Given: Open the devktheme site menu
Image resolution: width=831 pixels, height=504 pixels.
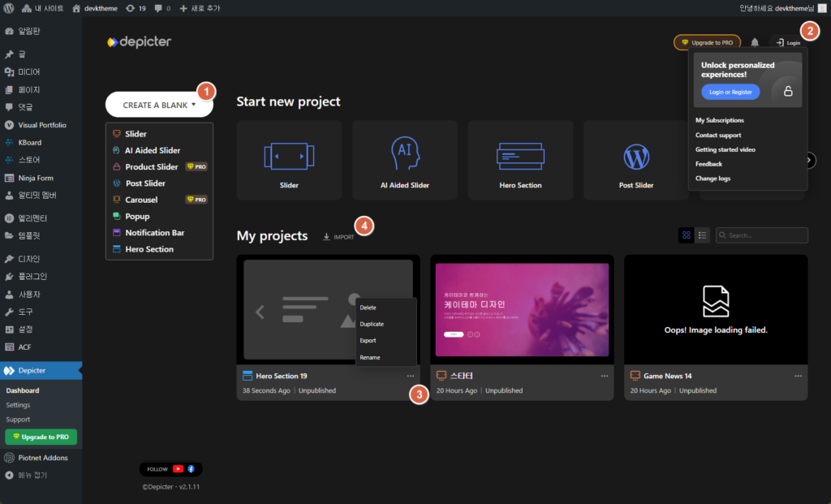Looking at the screenshot, I should click(94, 8).
